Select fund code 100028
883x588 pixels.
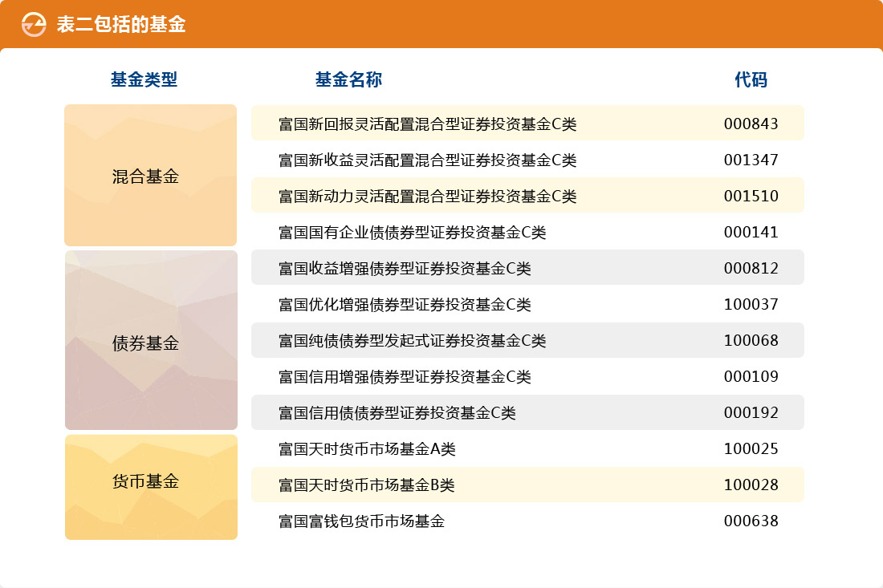[x=751, y=485]
